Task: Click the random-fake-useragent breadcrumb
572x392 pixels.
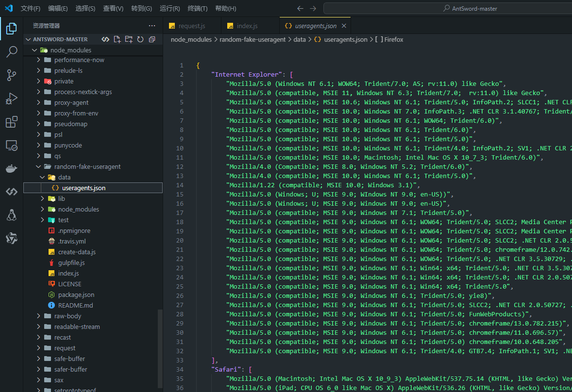Action: tap(252, 39)
